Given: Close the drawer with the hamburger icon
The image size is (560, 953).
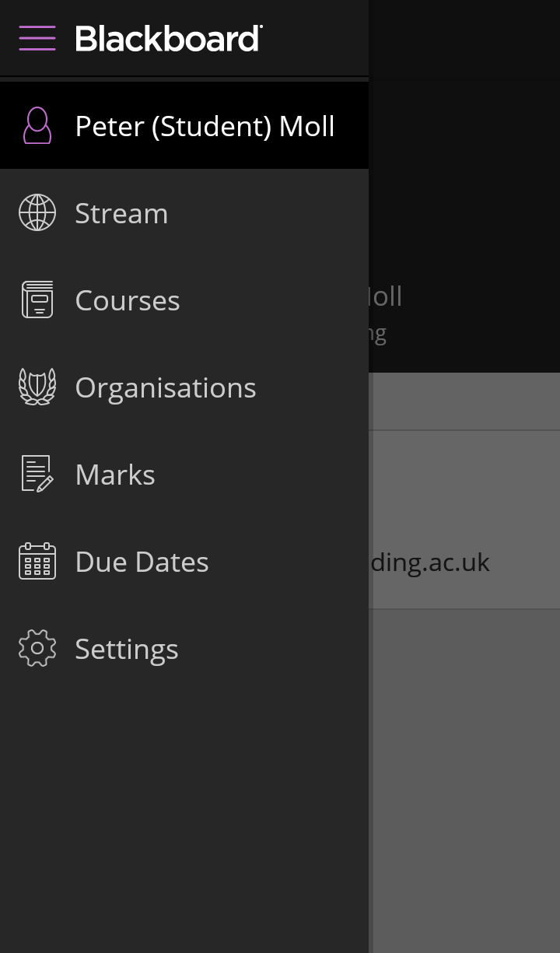Looking at the screenshot, I should coord(37,37).
